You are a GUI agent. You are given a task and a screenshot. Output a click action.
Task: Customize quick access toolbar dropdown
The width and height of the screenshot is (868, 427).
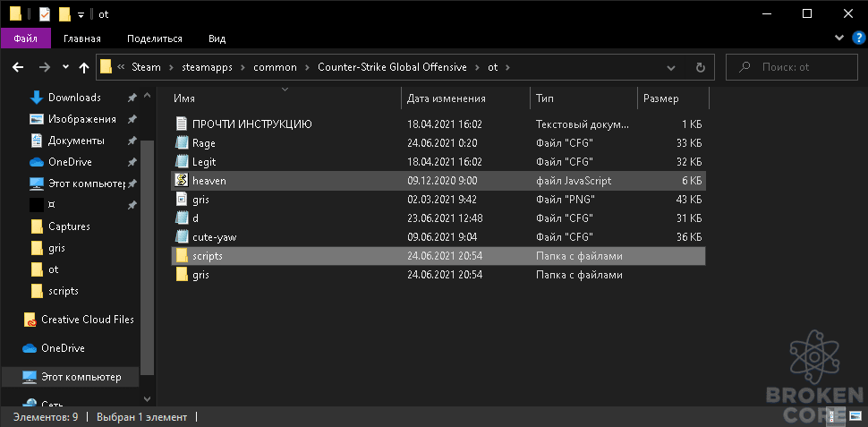click(x=81, y=15)
